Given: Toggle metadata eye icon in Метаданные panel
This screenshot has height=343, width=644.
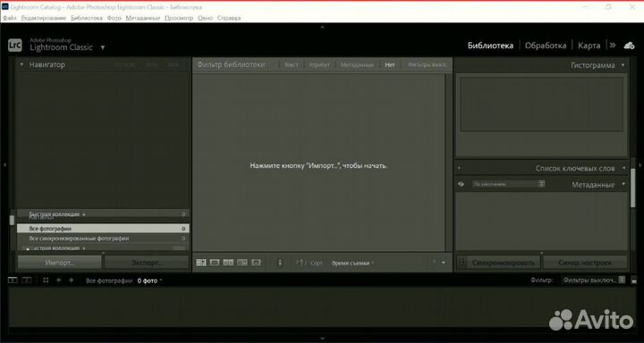Looking at the screenshot, I should click(462, 184).
